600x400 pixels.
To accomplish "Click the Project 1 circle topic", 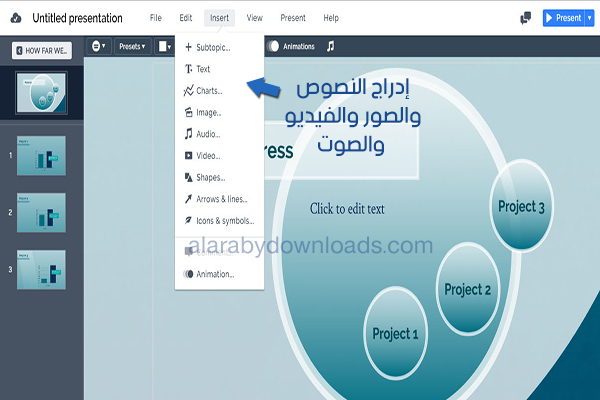I will (x=395, y=333).
